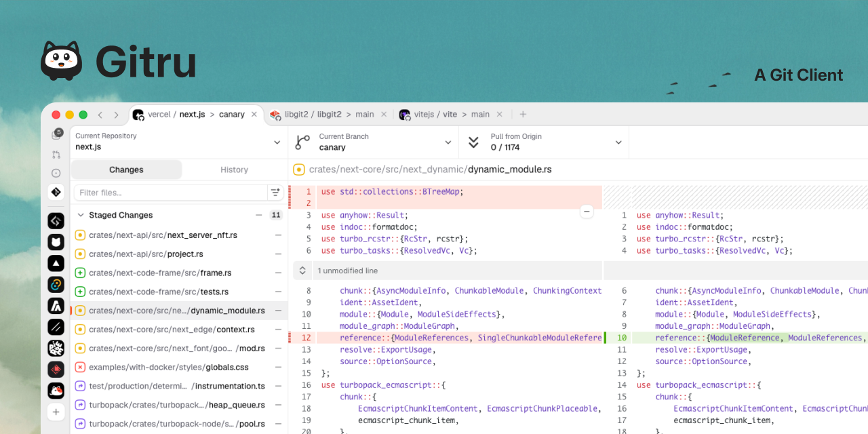
Task: Unstage frame.rs with its minus
Action: pos(278,273)
